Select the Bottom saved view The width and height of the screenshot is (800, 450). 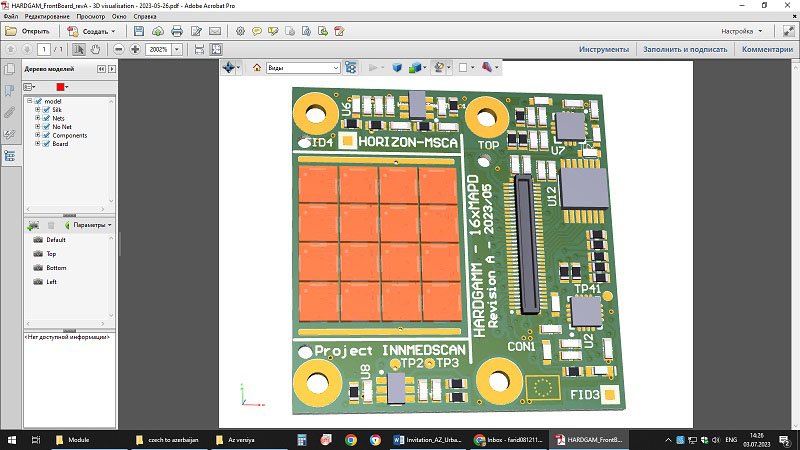click(57, 268)
